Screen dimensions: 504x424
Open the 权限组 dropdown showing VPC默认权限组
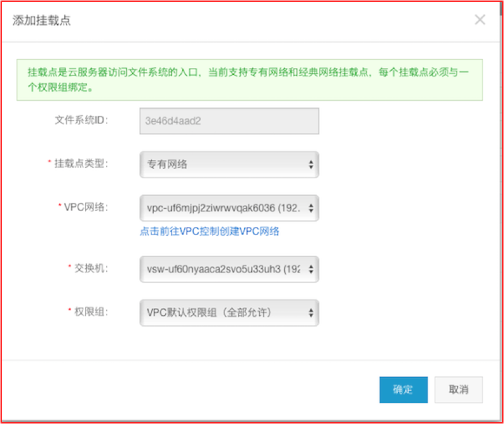229,313
